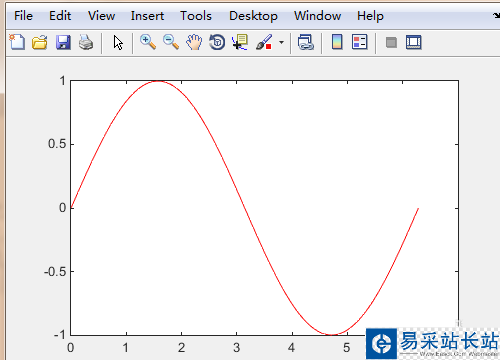Show plot tools and dock figure
500x360 pixels.
[x=414, y=42]
